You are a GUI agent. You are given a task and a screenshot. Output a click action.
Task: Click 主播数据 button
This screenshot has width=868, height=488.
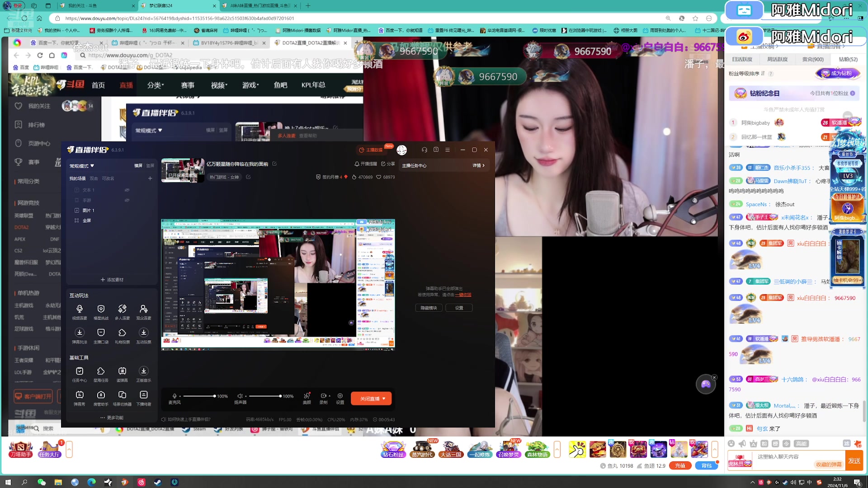coord(371,150)
